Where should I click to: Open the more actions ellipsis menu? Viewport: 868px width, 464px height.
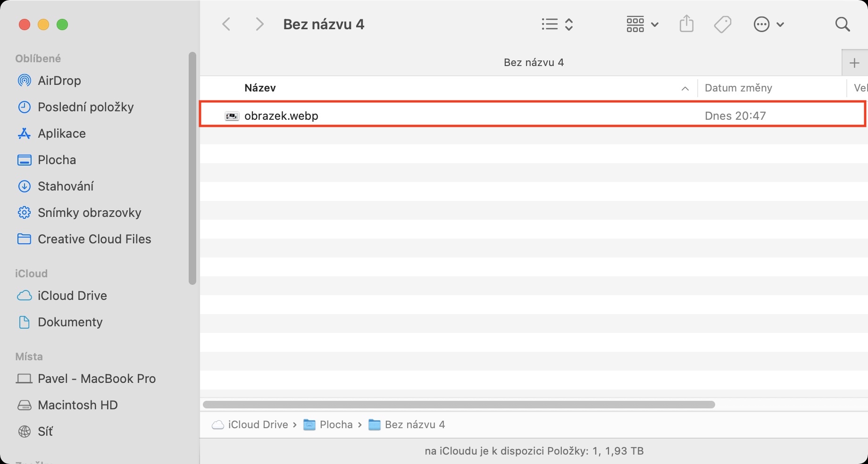[x=768, y=24]
